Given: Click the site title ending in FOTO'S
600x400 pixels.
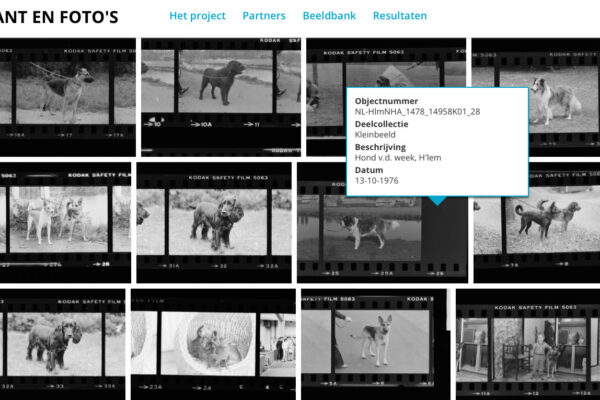Looking at the screenshot, I should pyautogui.click(x=59, y=16).
